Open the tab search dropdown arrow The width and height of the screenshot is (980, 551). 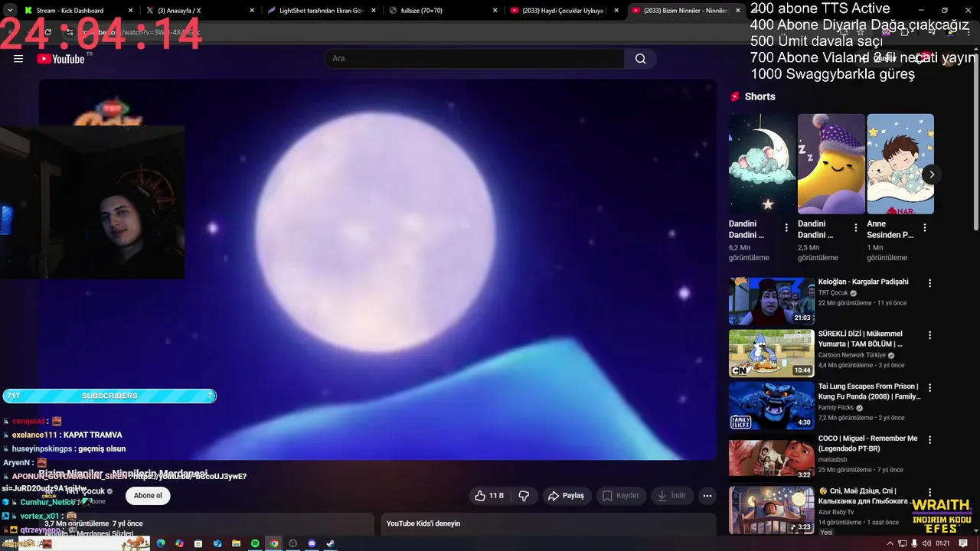tap(10, 11)
